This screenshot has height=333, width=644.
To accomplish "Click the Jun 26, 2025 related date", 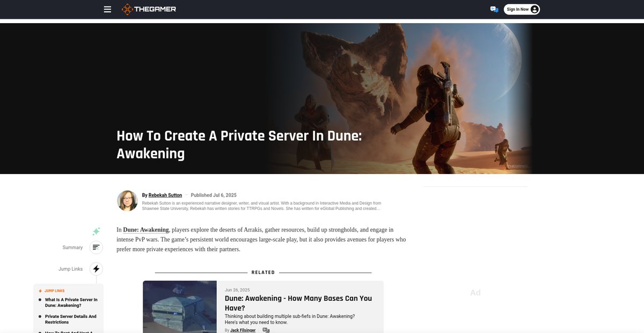I will pos(237,289).
